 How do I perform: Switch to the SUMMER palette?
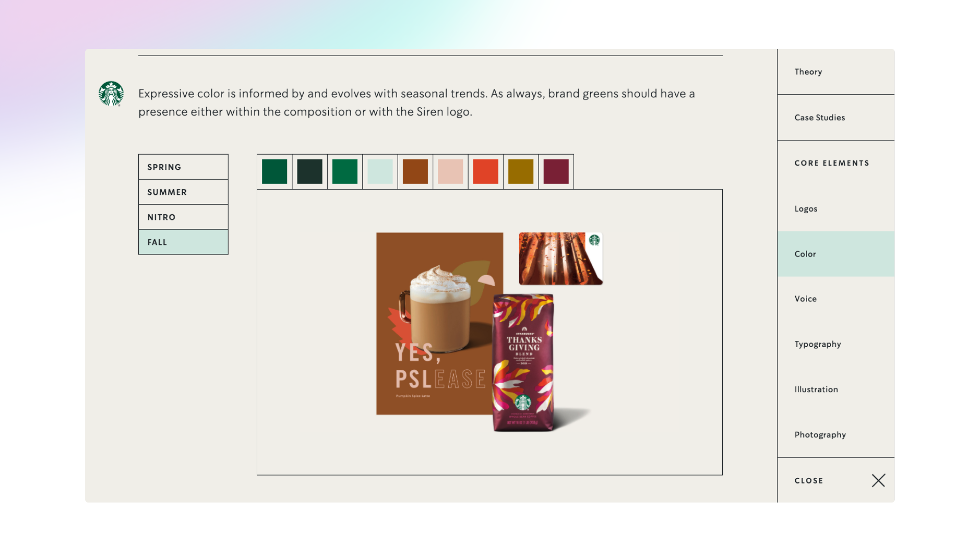tap(183, 192)
